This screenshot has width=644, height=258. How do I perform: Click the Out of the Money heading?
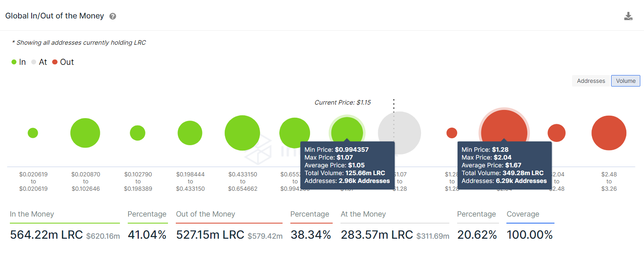[205, 214]
